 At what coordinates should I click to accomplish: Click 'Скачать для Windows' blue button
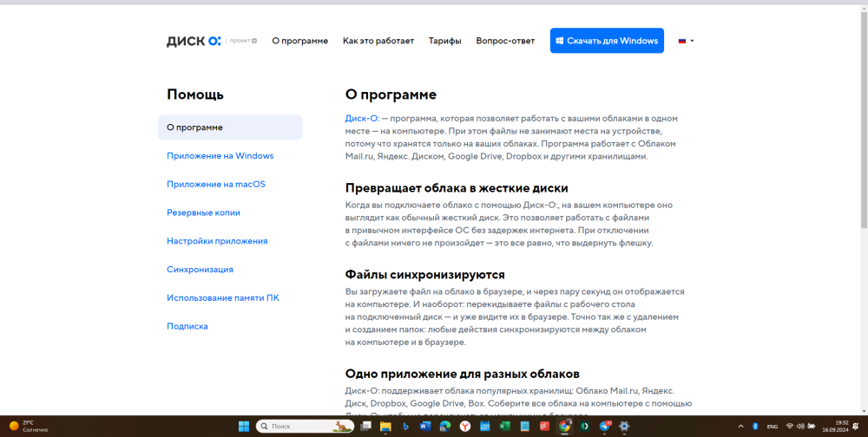coord(607,41)
